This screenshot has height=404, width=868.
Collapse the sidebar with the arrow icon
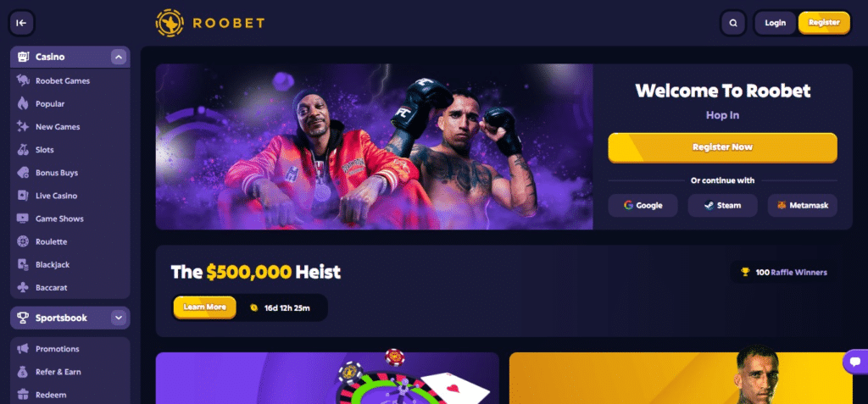click(x=21, y=23)
